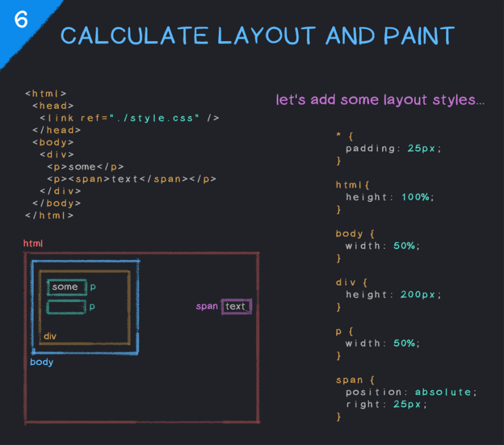Click the opening <body> tag line
504x445 pixels.
pos(53,142)
